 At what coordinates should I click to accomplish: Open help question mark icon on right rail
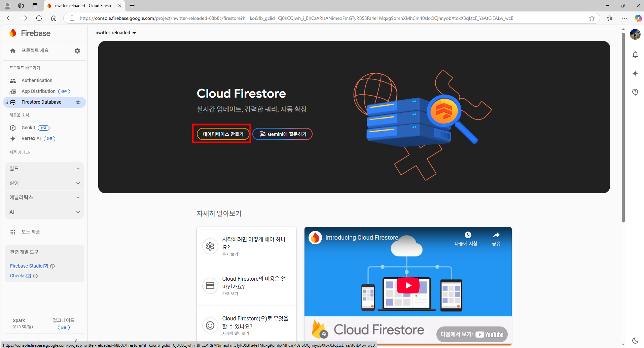635,92
